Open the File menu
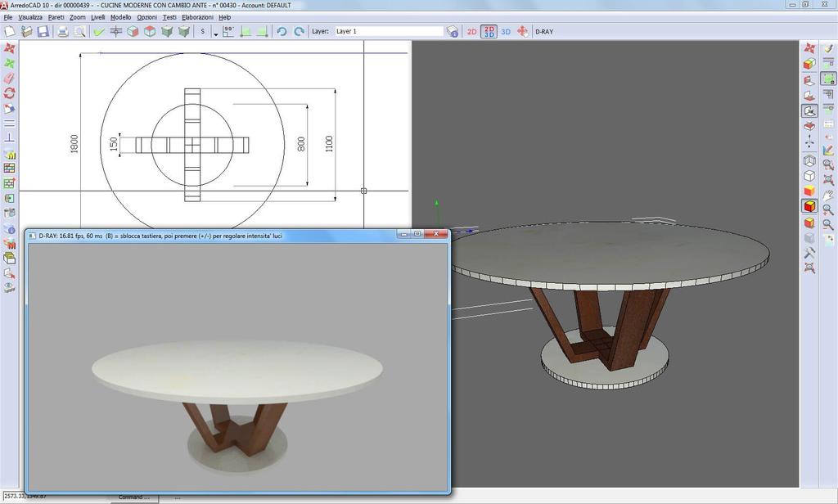The width and height of the screenshot is (838, 504). [8, 17]
